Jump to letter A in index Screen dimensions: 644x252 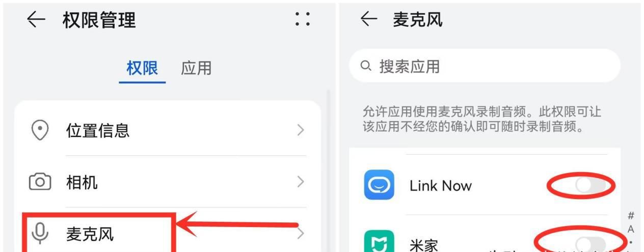tap(631, 230)
